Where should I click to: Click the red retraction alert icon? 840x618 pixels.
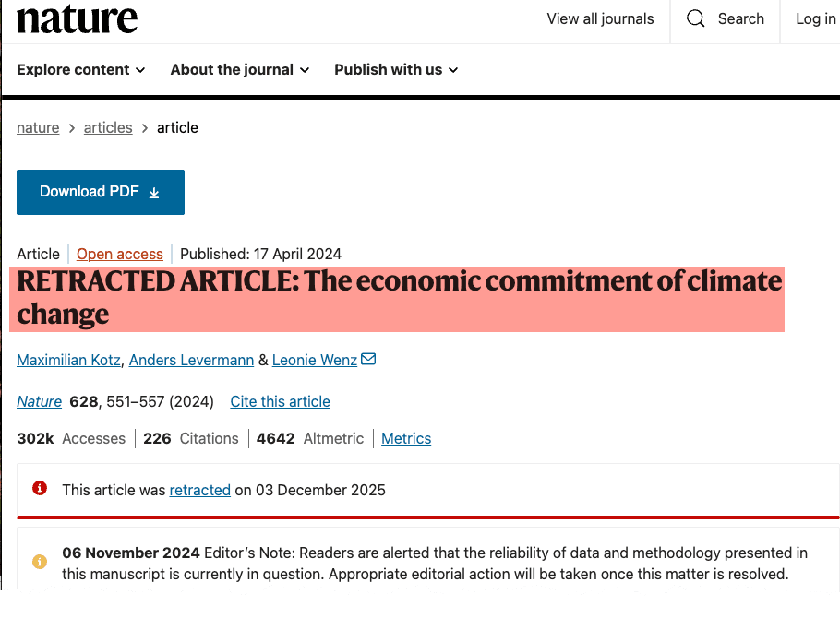coord(40,489)
